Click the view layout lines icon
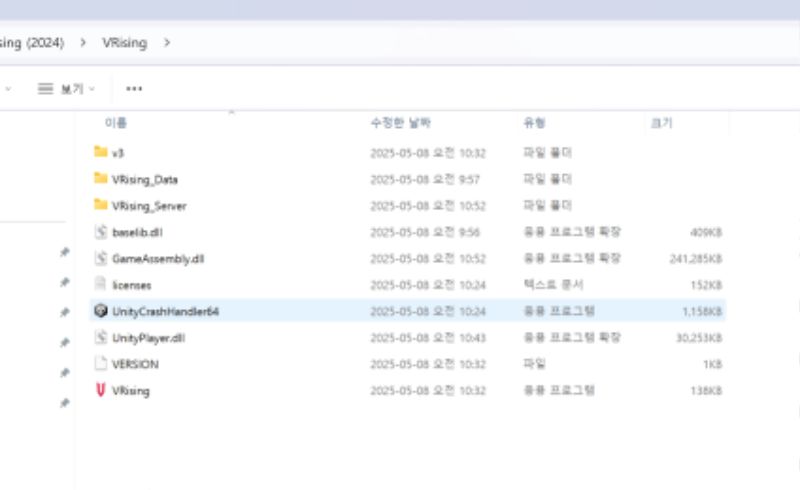The width and height of the screenshot is (800, 490). tap(45, 89)
